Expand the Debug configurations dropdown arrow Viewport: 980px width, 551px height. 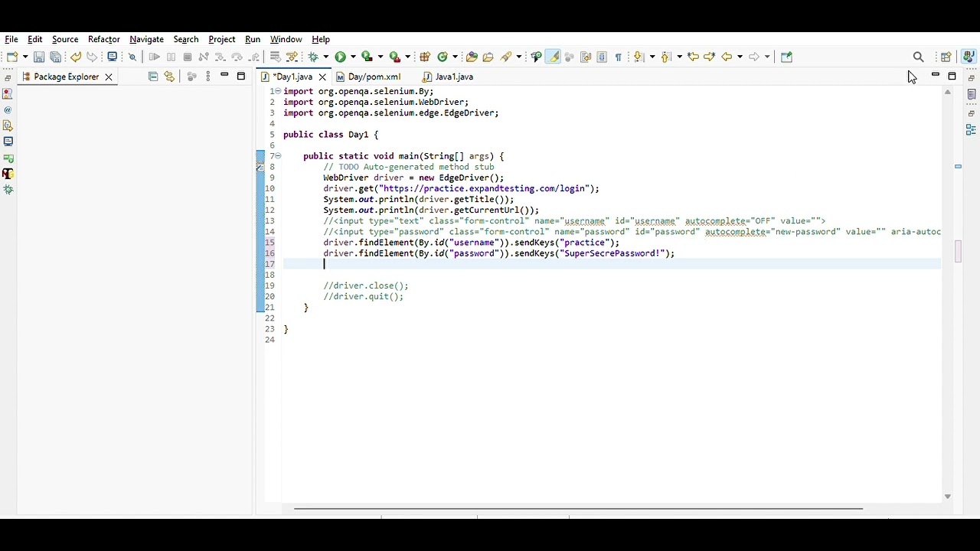pyautogui.click(x=326, y=57)
